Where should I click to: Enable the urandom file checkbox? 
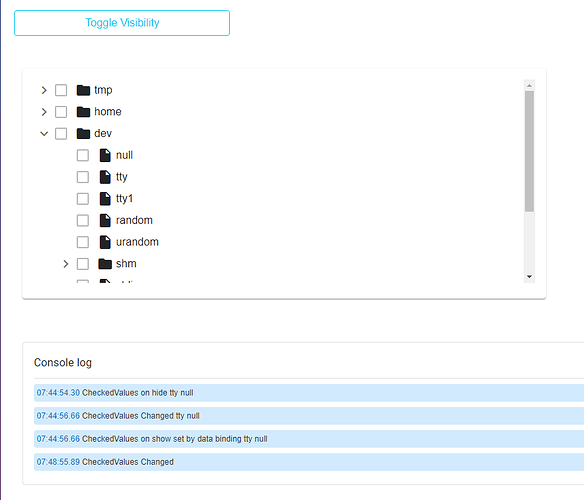tap(83, 242)
